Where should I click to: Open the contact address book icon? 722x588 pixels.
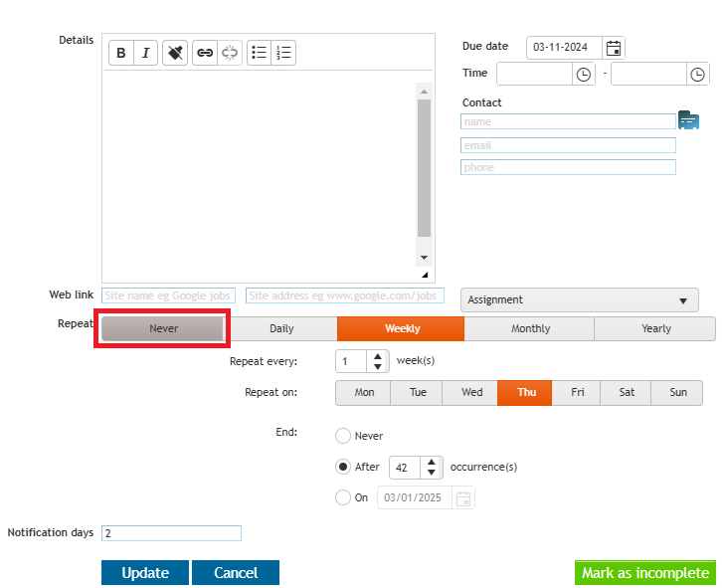[689, 120]
